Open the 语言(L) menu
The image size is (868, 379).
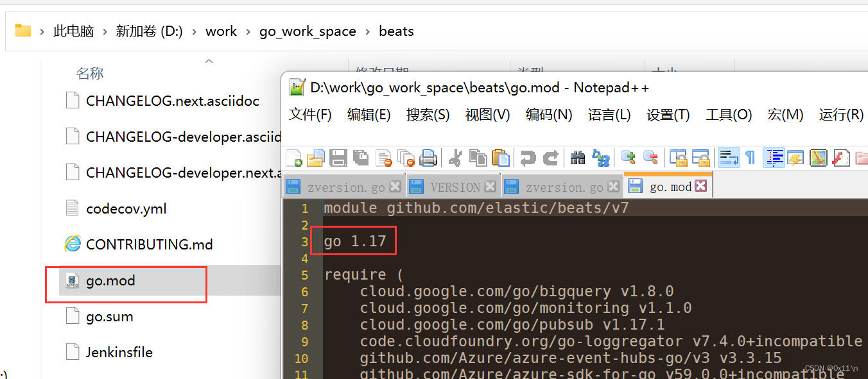point(609,114)
